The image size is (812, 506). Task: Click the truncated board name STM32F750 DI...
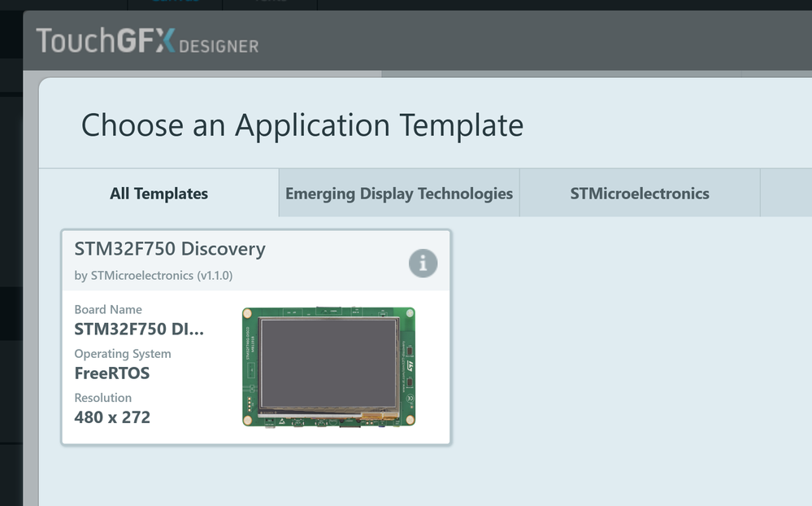click(139, 329)
